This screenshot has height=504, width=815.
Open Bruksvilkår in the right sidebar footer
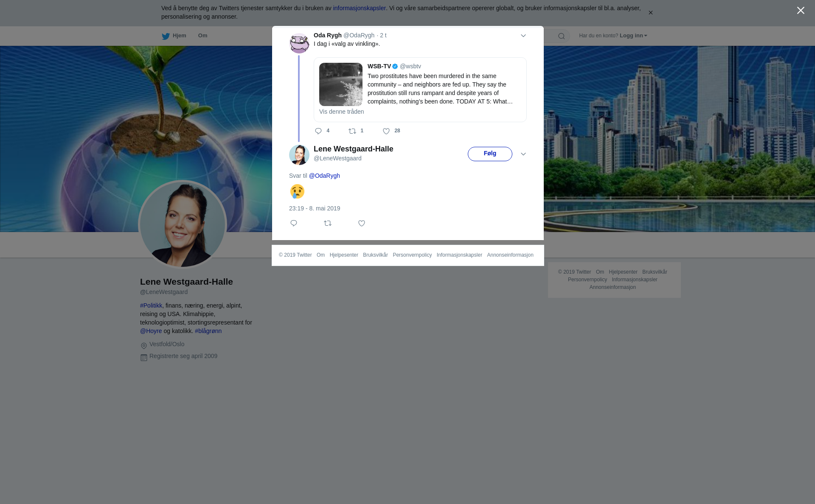click(x=655, y=272)
